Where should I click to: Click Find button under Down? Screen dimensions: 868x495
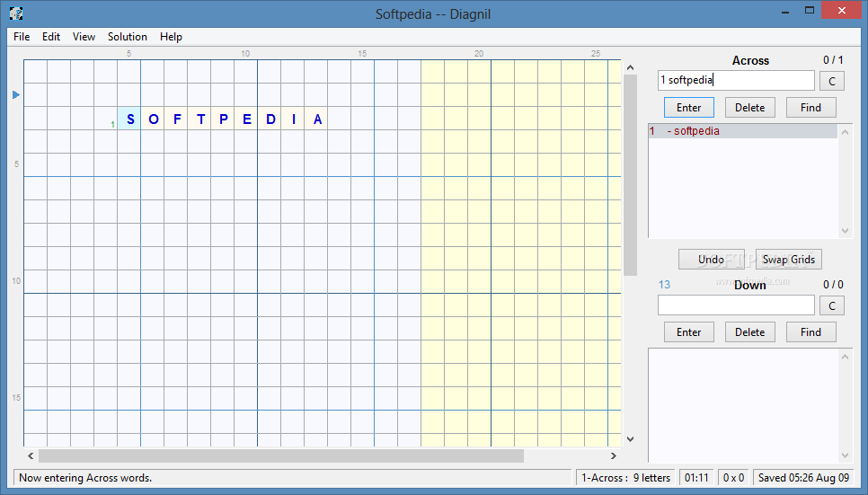810,332
